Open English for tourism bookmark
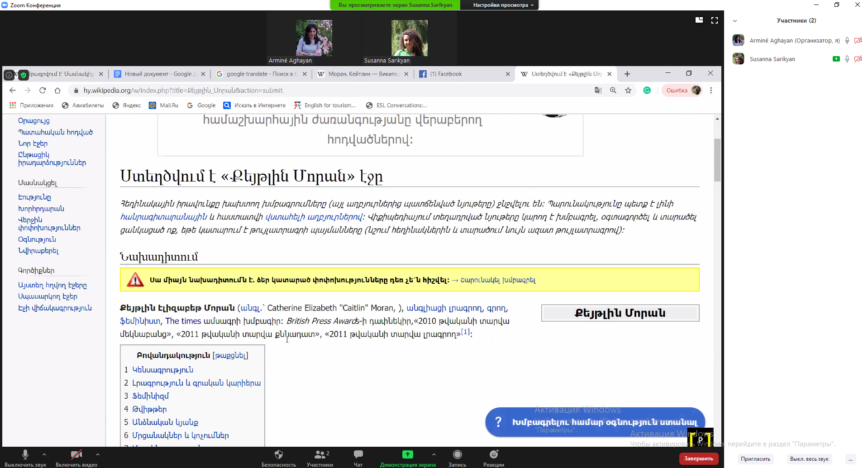 (325, 105)
